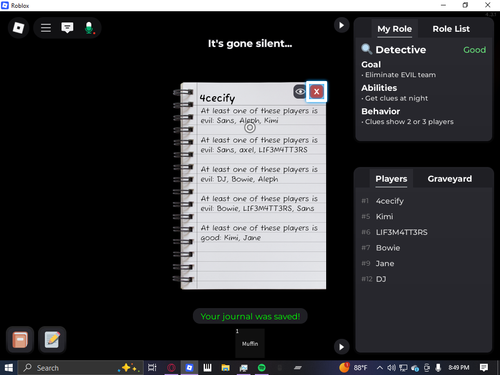This screenshot has width=500, height=375.
Task: Open OneDrive cloud tray icon
Action: pos(415,368)
